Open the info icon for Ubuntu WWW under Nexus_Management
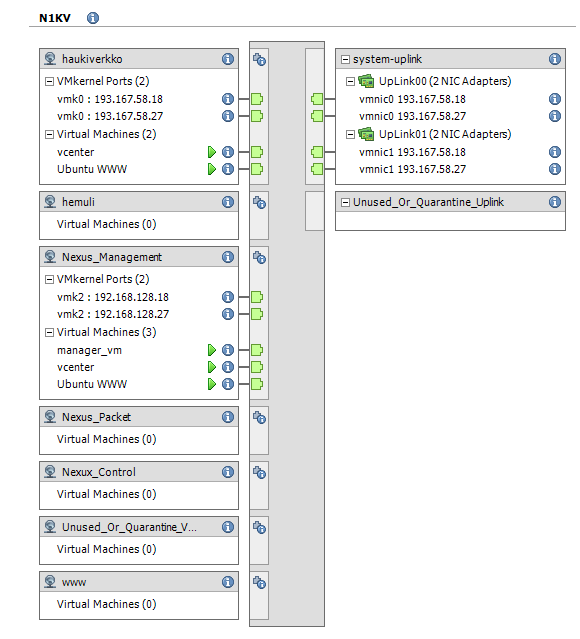Image resolution: width=580 pixels, height=639 pixels. (228, 384)
